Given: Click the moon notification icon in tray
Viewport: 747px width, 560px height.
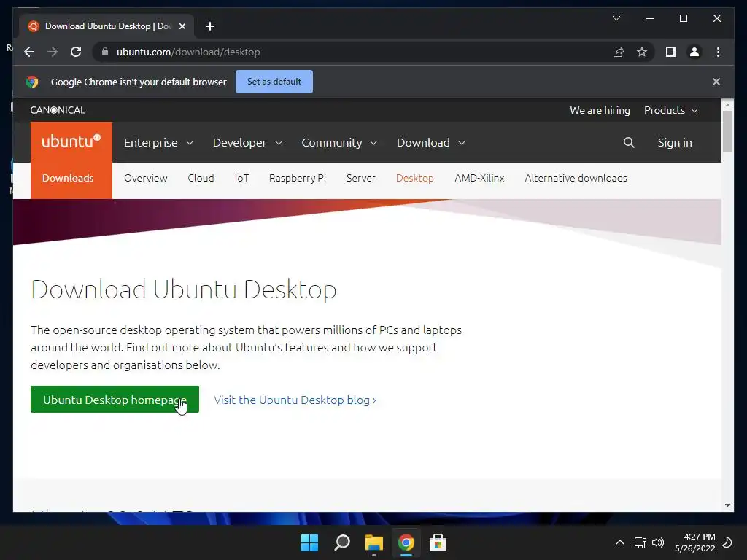Looking at the screenshot, I should pyautogui.click(x=727, y=542).
